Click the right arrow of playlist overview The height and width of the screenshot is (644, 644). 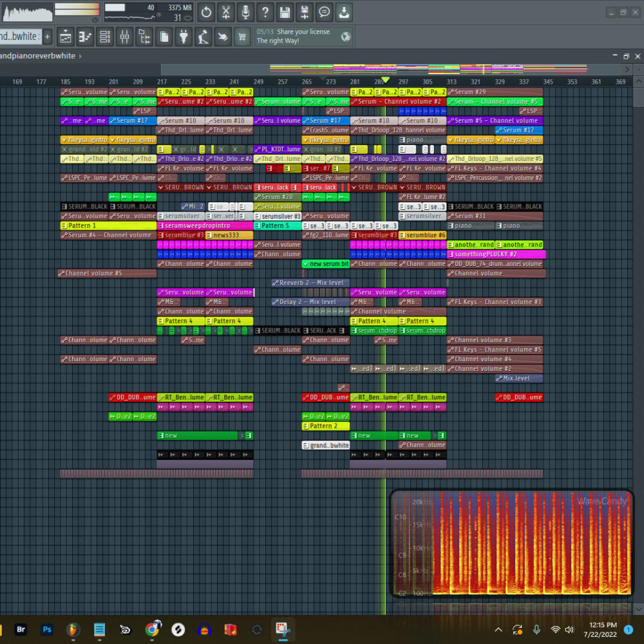tap(627, 70)
